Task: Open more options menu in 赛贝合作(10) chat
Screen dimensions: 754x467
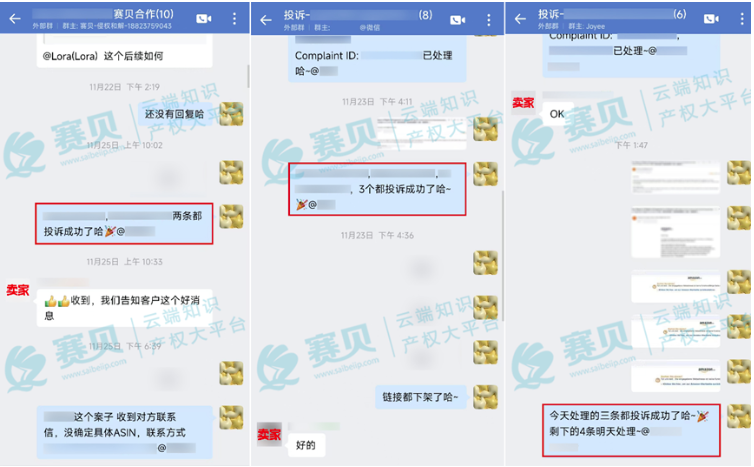Action: (234, 19)
